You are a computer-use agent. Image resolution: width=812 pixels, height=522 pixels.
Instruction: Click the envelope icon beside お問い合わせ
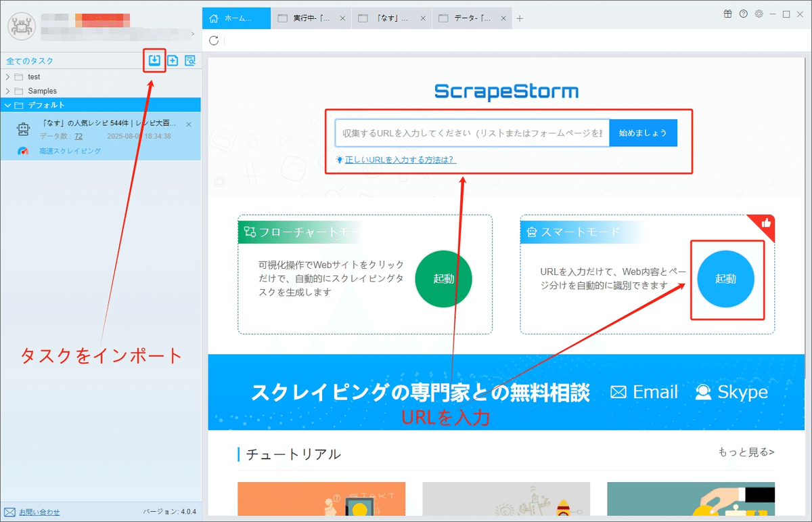[x=9, y=512]
